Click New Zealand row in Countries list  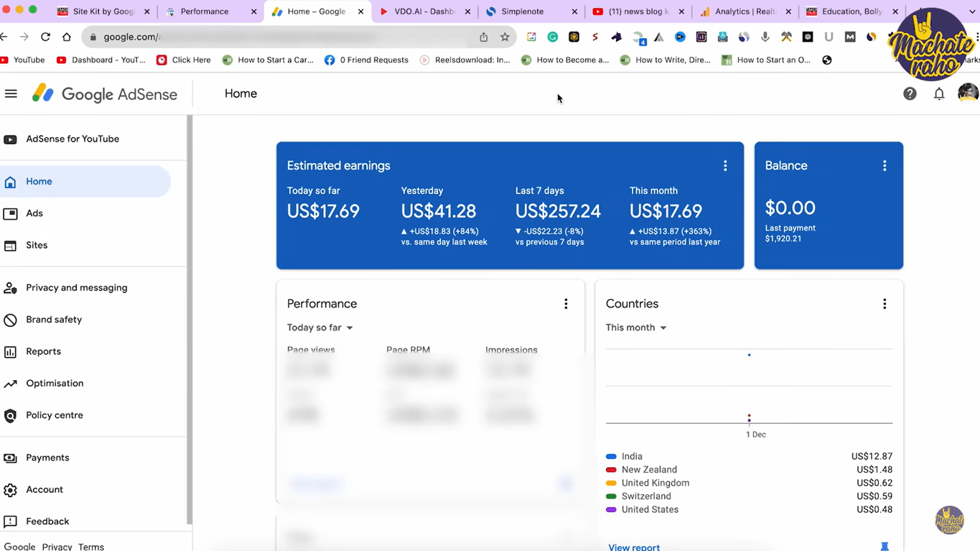749,470
